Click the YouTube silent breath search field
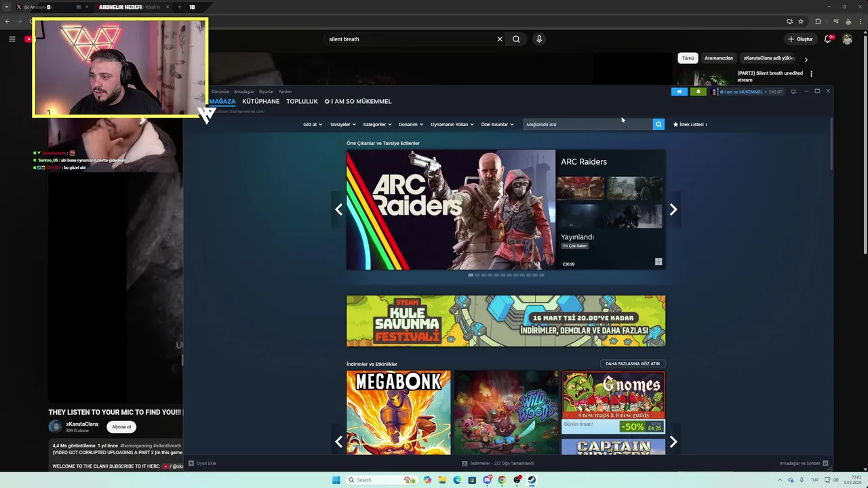868x488 pixels. (411, 39)
